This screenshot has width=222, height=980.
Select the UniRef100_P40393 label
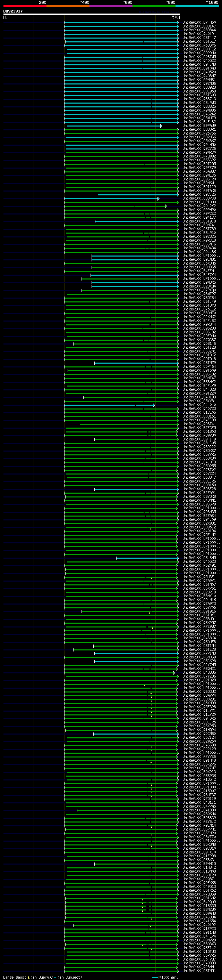(199, 963)
